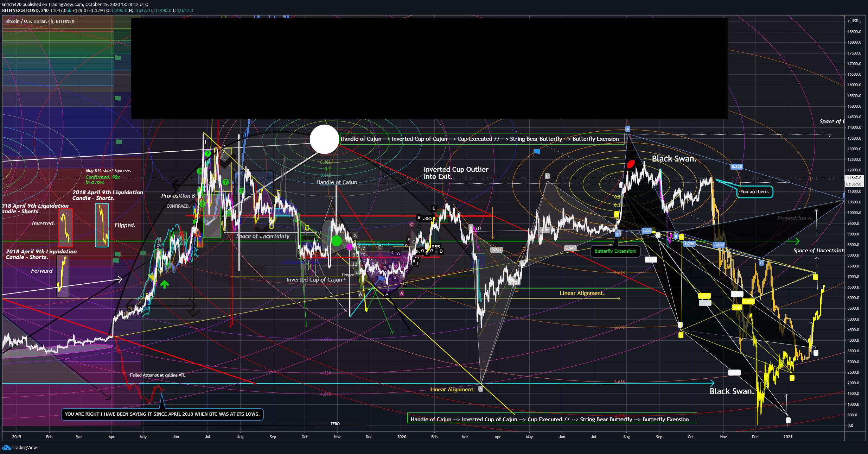
Task: Select the 'ZERO' label
Action: coord(335,424)
